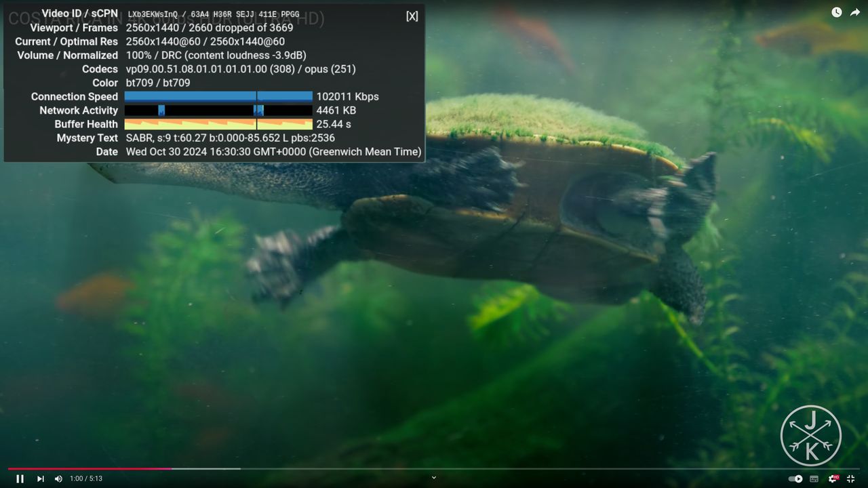The height and width of the screenshot is (488, 868).
Task: Click the codecs value vp09 text
Action: (x=241, y=69)
